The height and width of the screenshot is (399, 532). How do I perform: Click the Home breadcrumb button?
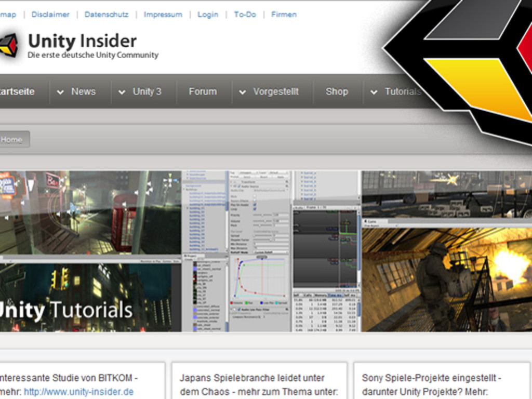click(x=14, y=139)
